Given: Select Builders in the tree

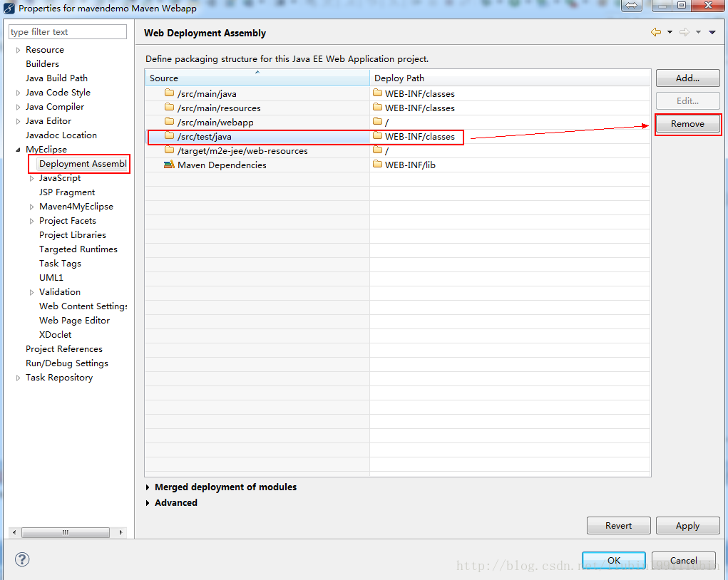Looking at the screenshot, I should tap(42, 63).
